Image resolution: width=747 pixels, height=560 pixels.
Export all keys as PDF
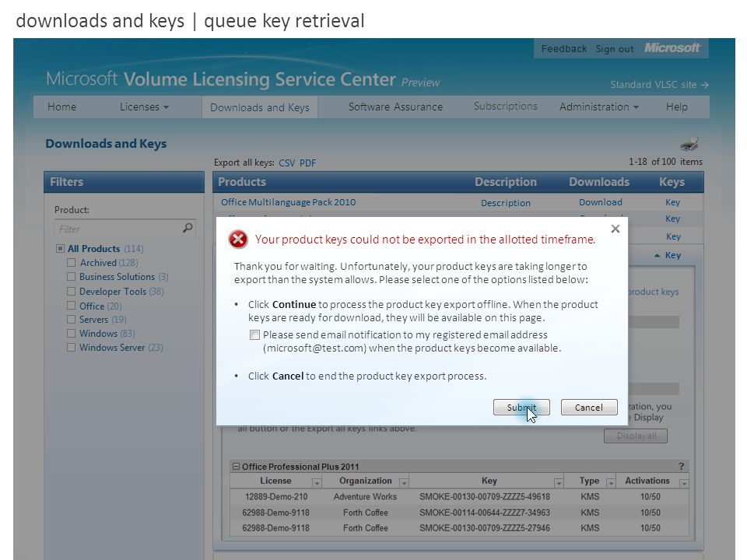(308, 163)
